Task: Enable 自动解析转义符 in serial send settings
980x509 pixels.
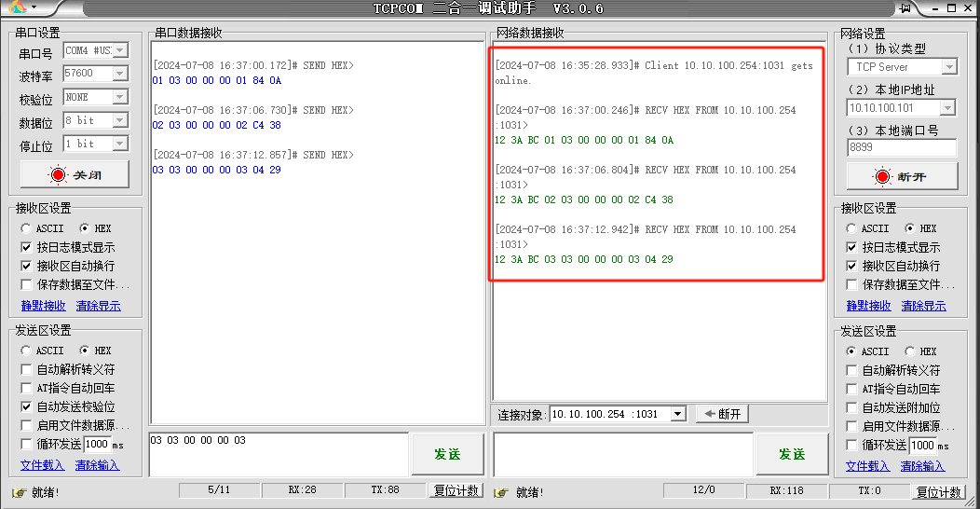Action: (x=27, y=369)
